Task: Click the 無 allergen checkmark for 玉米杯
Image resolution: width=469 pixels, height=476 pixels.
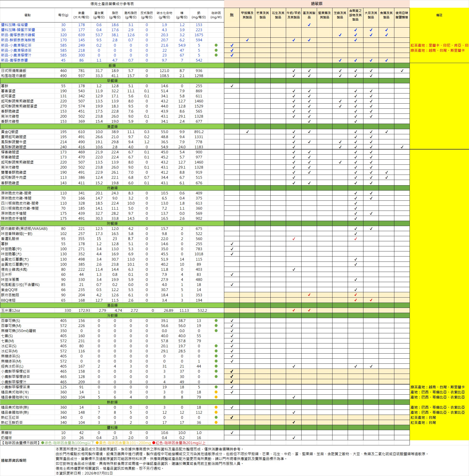Action: 232,274
